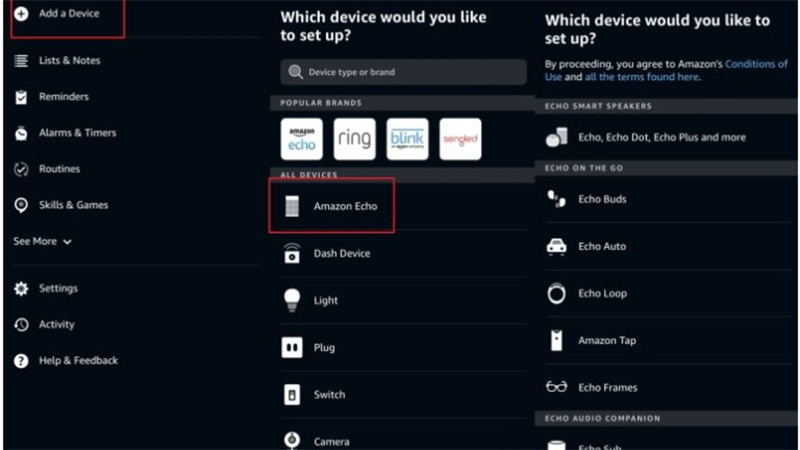
Task: Click the Amazon Tap speaker icon
Action: (x=557, y=340)
